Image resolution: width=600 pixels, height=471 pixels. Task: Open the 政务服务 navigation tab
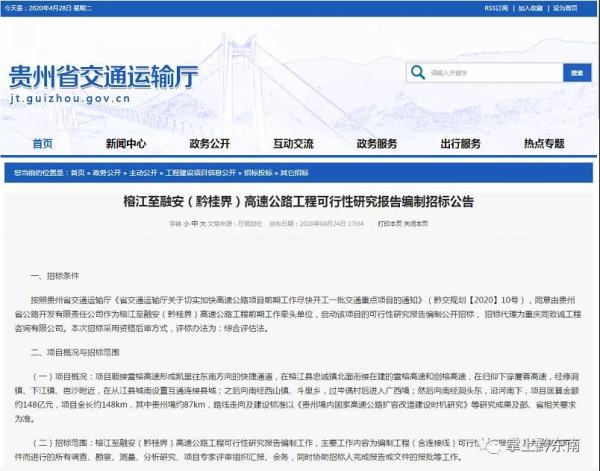[378, 143]
